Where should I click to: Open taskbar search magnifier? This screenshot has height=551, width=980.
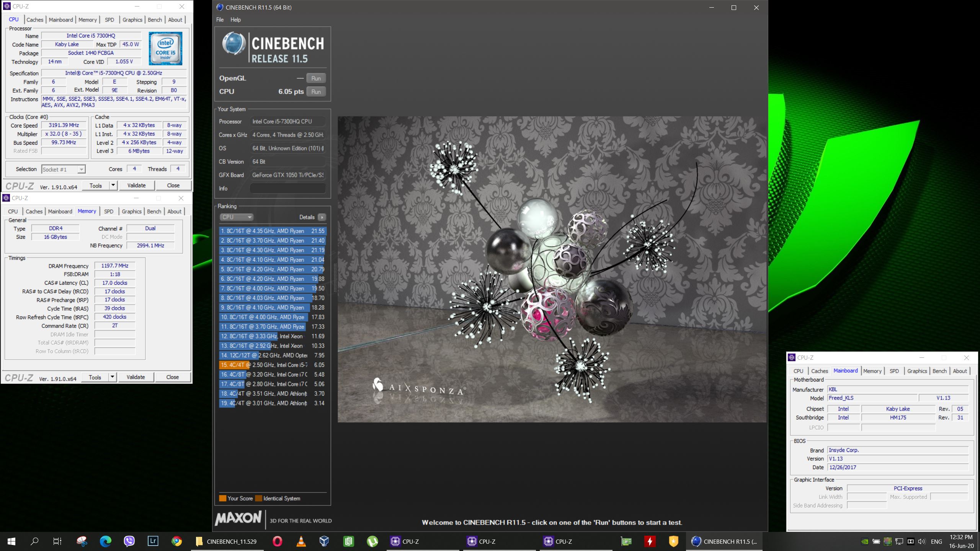34,541
